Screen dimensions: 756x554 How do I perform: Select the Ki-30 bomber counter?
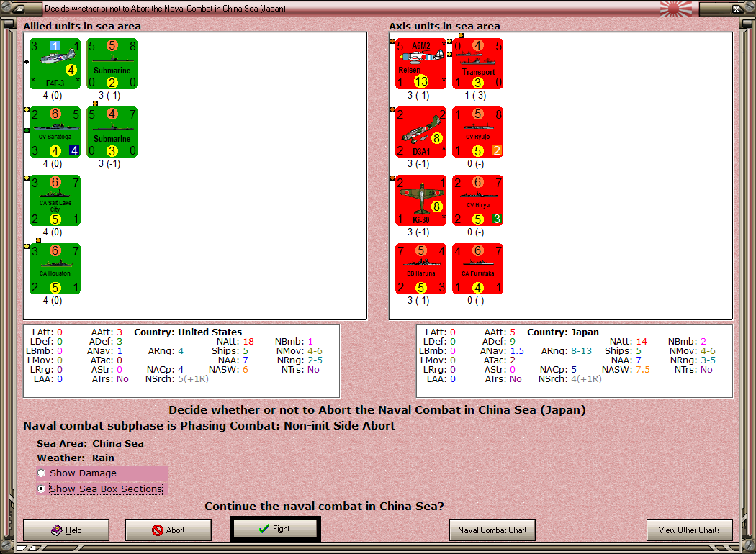coord(421,201)
